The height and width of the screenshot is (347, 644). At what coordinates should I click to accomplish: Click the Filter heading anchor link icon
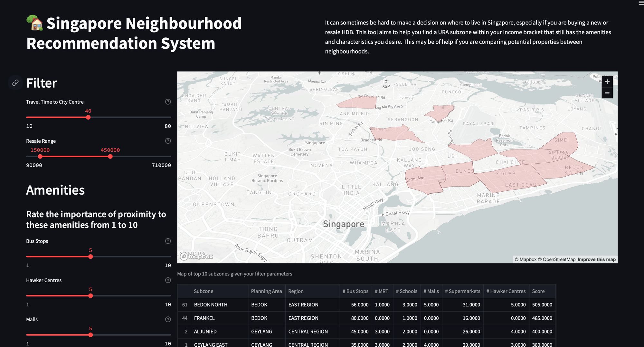(x=15, y=83)
